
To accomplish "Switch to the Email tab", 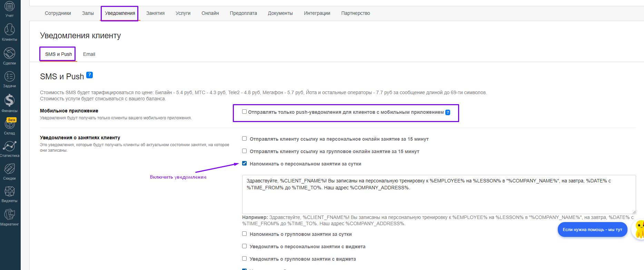I will 89,54.
